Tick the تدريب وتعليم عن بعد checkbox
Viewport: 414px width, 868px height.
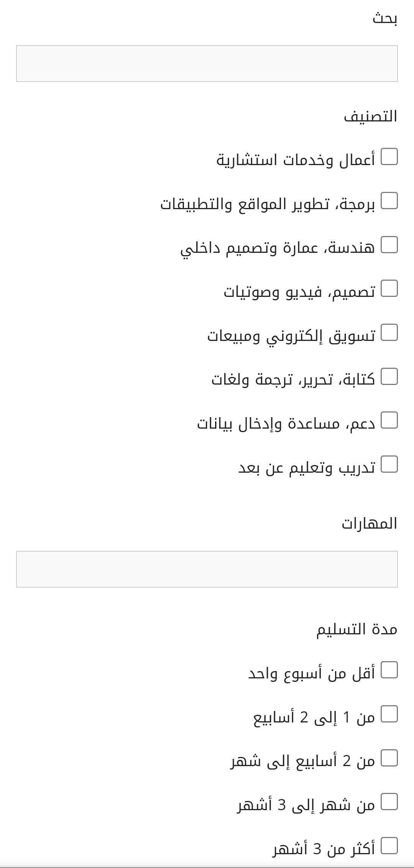389,464
